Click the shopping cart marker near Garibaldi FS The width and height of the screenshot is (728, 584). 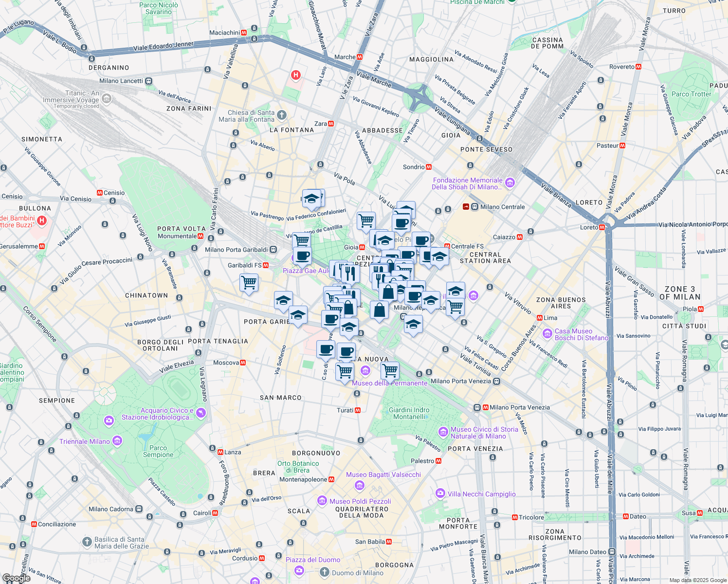[x=249, y=282]
